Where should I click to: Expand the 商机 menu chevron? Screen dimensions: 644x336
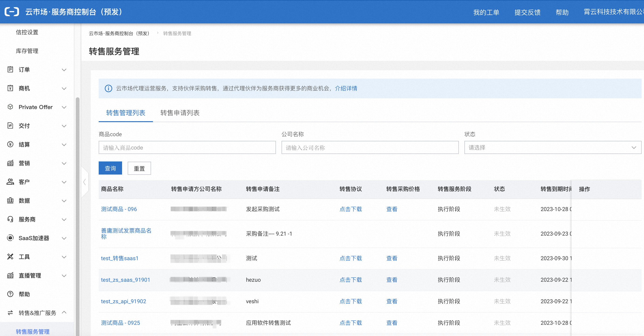point(64,88)
